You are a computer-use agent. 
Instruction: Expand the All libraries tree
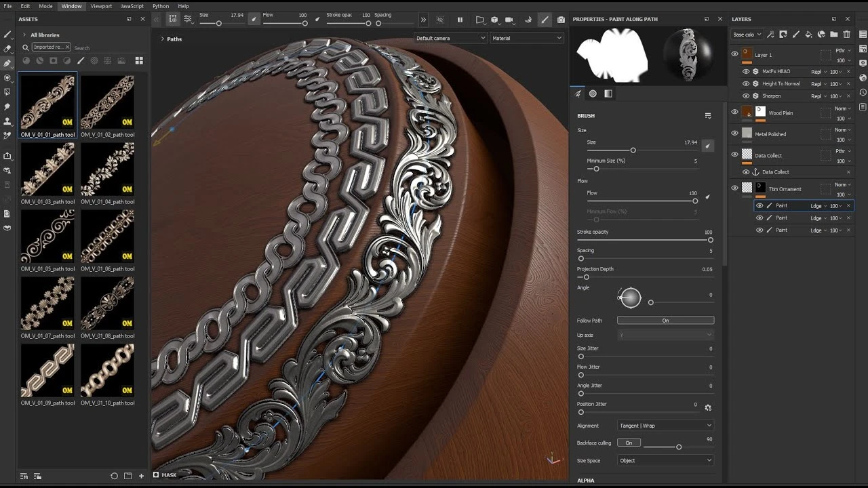click(x=25, y=35)
